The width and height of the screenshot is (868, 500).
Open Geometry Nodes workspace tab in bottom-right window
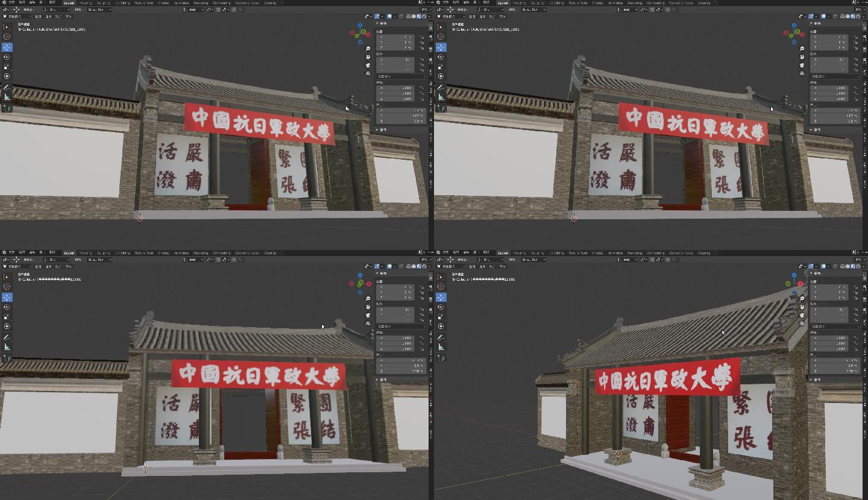coord(681,252)
